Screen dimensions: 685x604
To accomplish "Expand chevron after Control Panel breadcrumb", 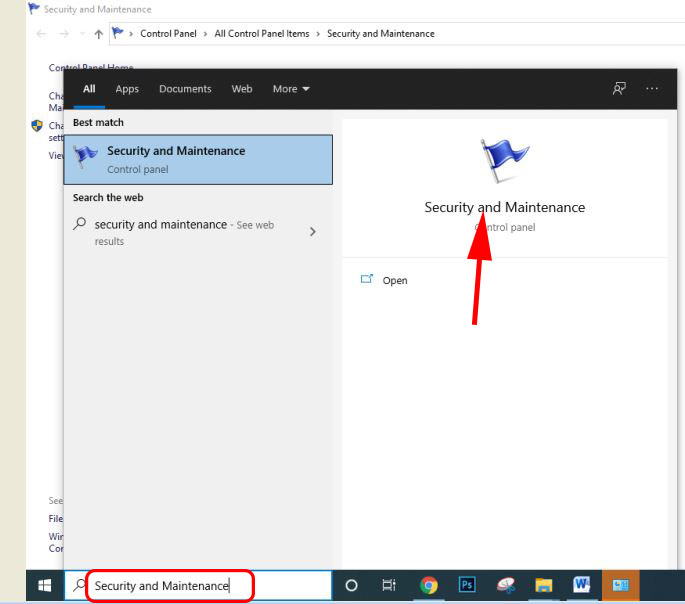I will 205,34.
